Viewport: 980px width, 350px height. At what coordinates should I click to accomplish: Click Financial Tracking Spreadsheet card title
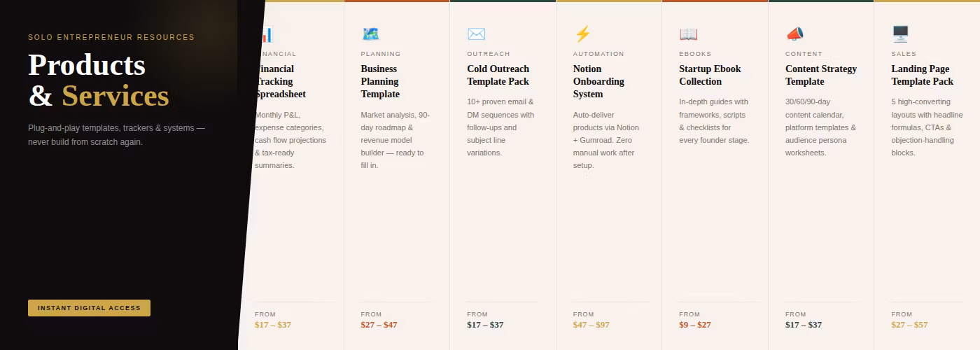(x=281, y=81)
